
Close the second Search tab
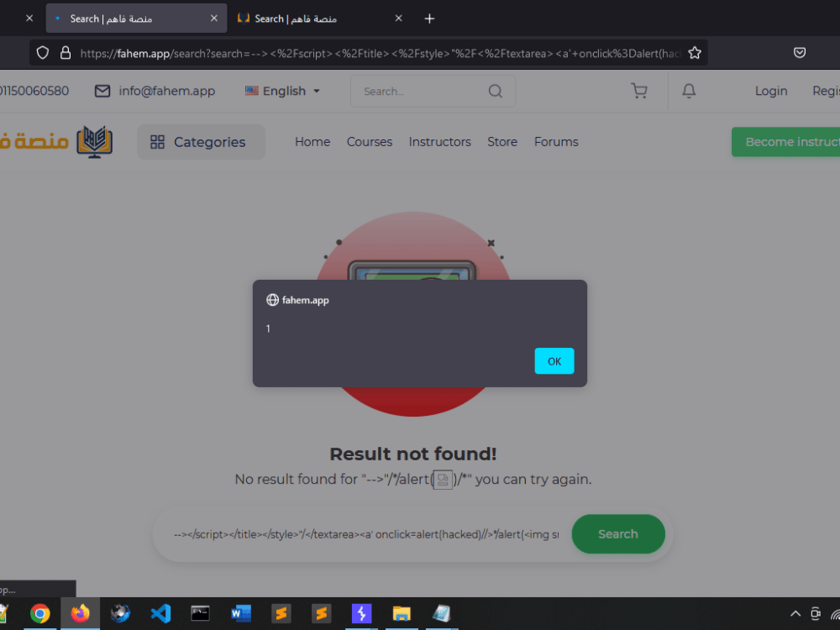[398, 18]
